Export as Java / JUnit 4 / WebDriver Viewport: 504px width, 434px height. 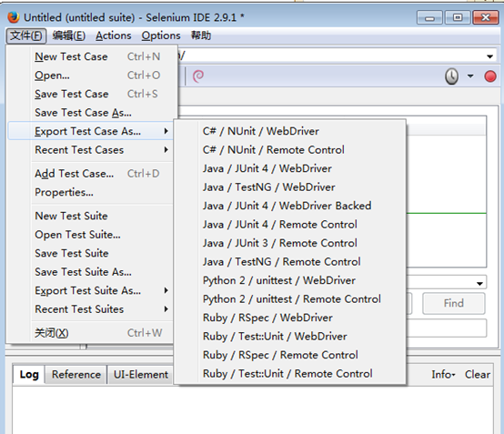pyautogui.click(x=290, y=168)
